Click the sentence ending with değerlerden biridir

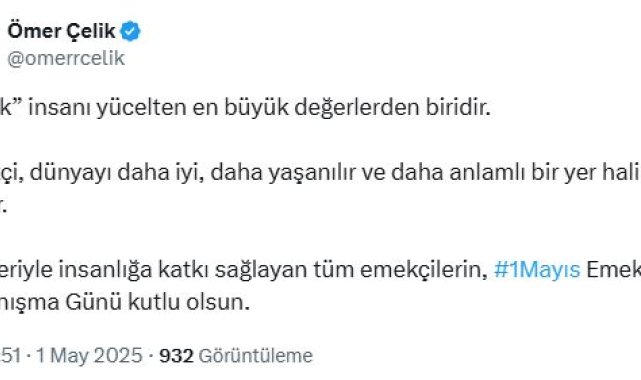coord(245,108)
